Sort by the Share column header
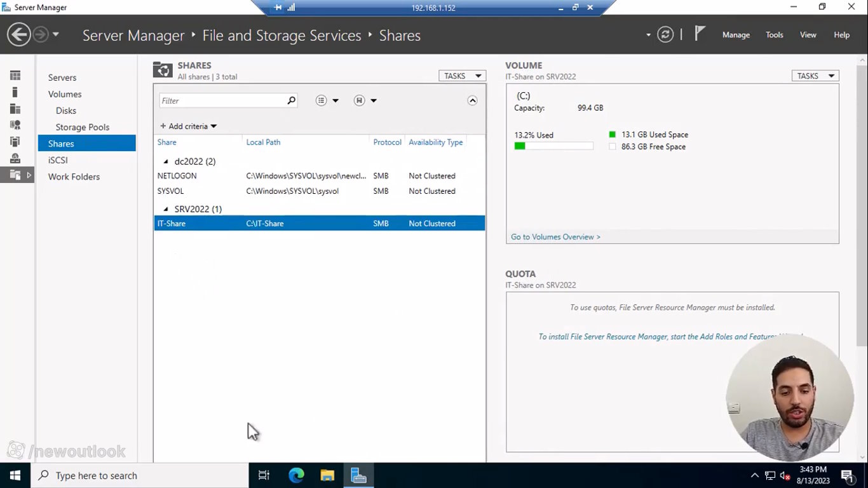The image size is (868, 488). 167,142
